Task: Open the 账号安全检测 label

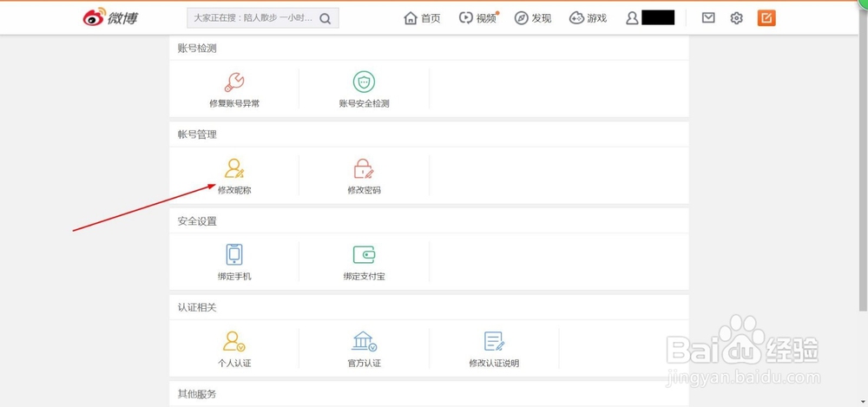Action: click(365, 103)
